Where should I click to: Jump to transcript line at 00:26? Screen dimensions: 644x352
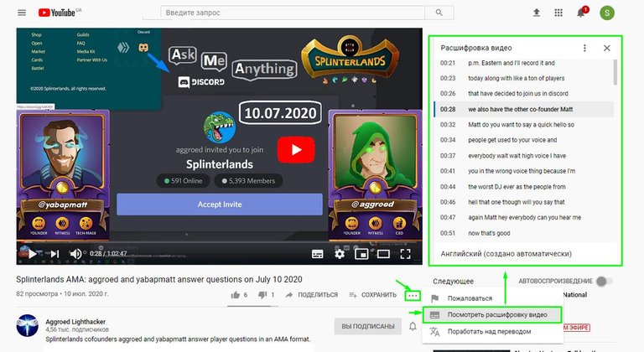coord(523,94)
